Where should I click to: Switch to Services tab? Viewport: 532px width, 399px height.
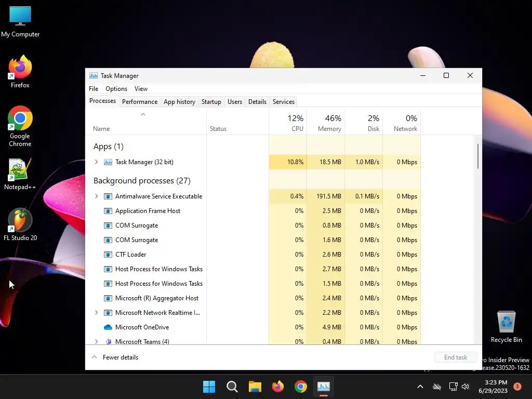[284, 102]
